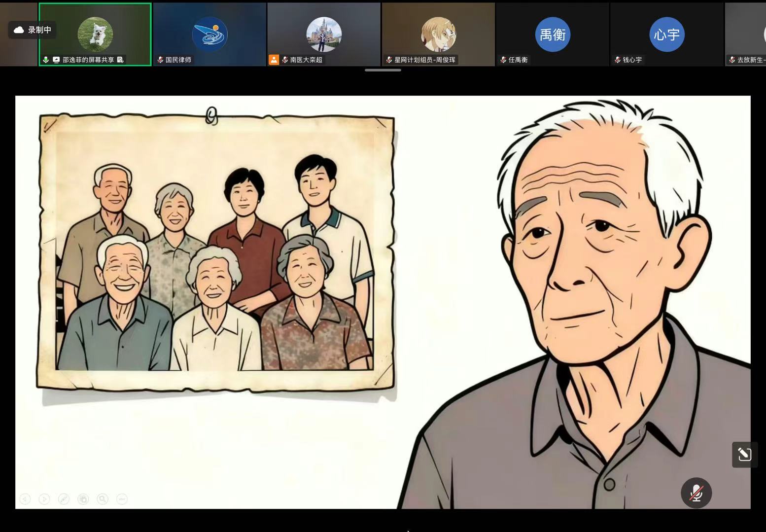Click the slideshow zoom magnifier icon
This screenshot has height=532, width=766.
pyautogui.click(x=103, y=499)
